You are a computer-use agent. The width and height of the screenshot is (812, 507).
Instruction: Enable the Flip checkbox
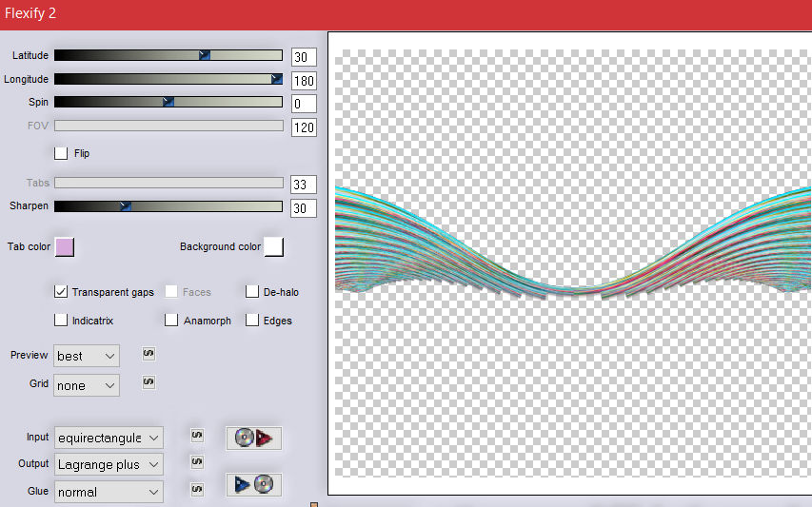pos(61,153)
